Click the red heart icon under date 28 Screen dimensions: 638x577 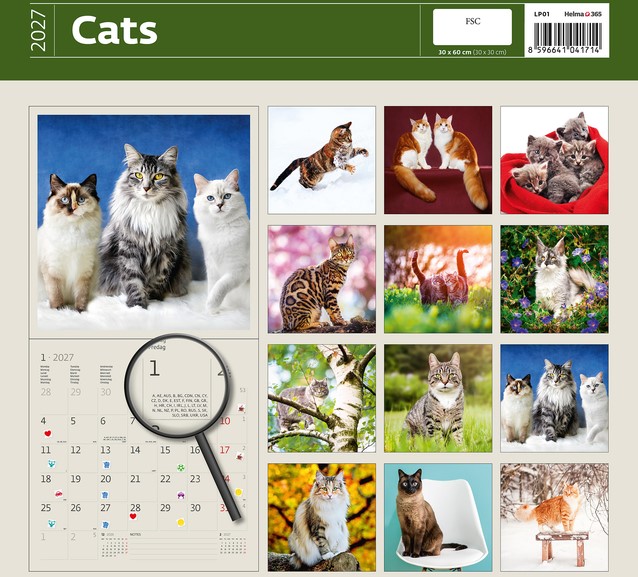(x=133, y=516)
